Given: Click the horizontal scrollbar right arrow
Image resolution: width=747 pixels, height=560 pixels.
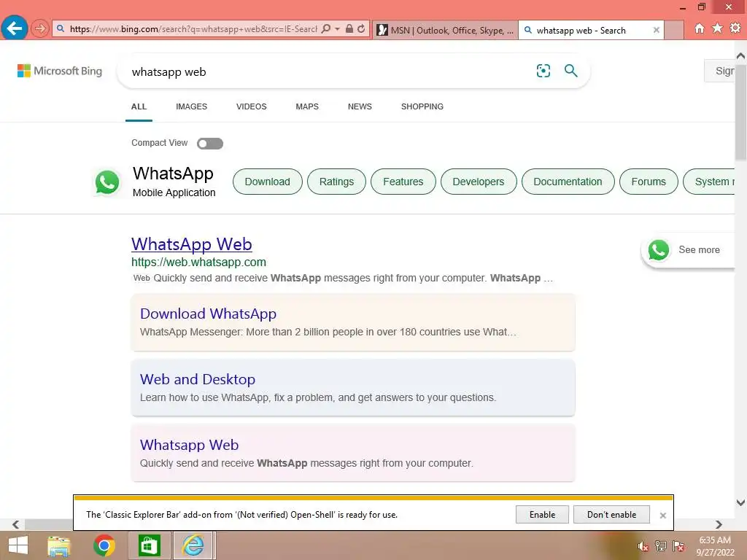Looking at the screenshot, I should (x=719, y=524).
